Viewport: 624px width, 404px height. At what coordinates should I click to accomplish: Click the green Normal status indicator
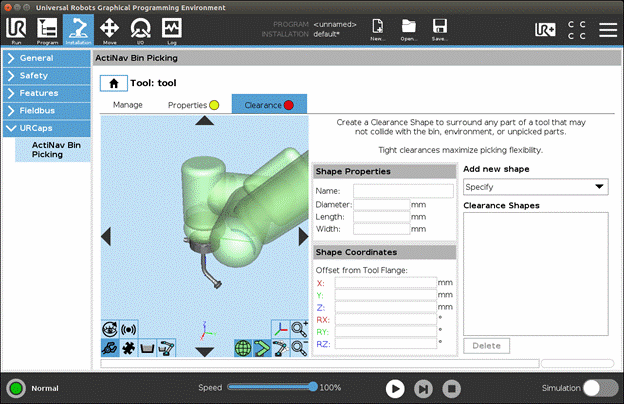16,388
